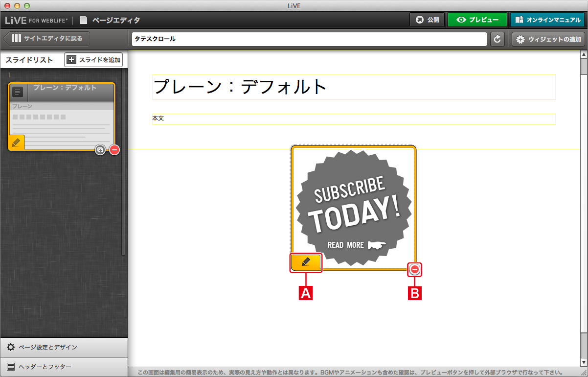Select the プレーン：デフォルト slide thumbnail
This screenshot has height=377, width=588.
coord(62,116)
